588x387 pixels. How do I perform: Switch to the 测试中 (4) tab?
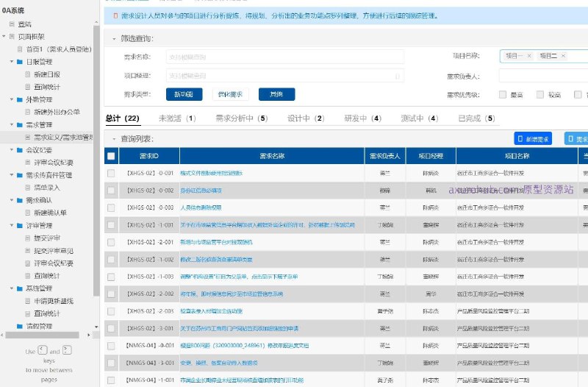tap(420, 118)
